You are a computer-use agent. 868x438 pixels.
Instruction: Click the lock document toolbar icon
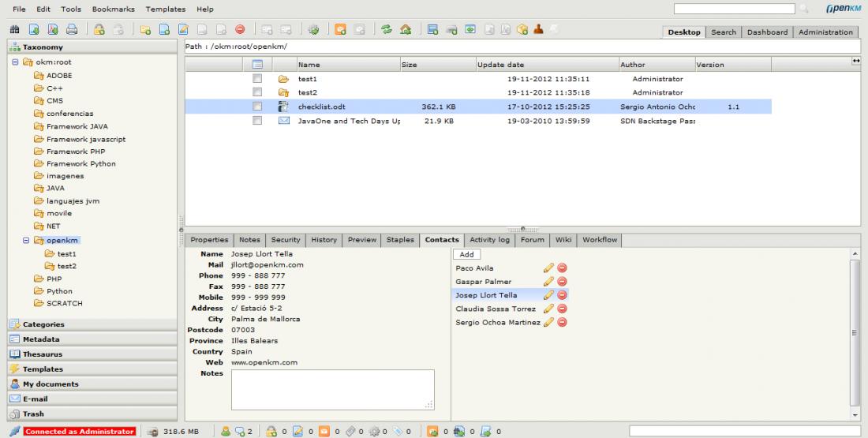click(99, 29)
